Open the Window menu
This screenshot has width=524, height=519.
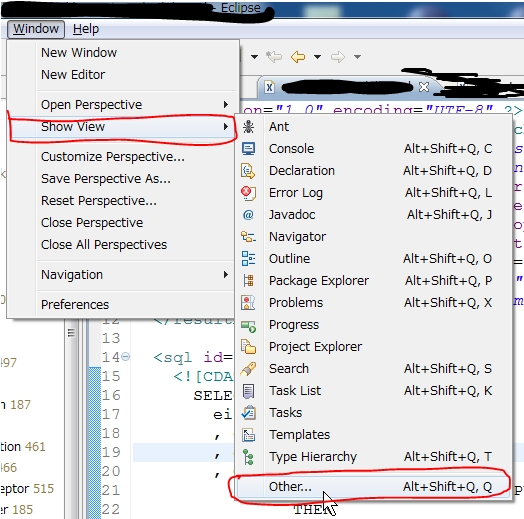36,29
